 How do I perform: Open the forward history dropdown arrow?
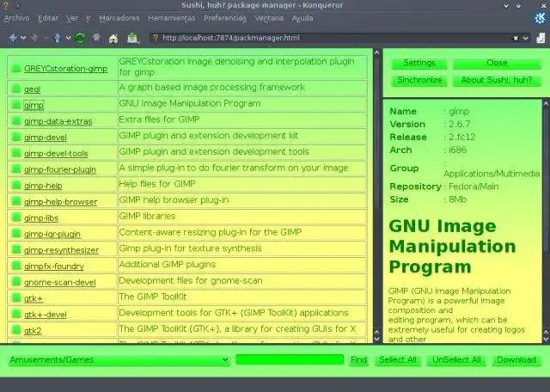[46, 38]
